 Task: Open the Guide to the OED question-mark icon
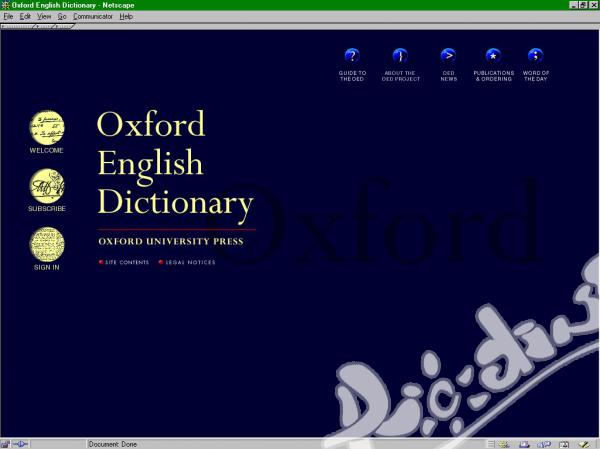click(352, 56)
